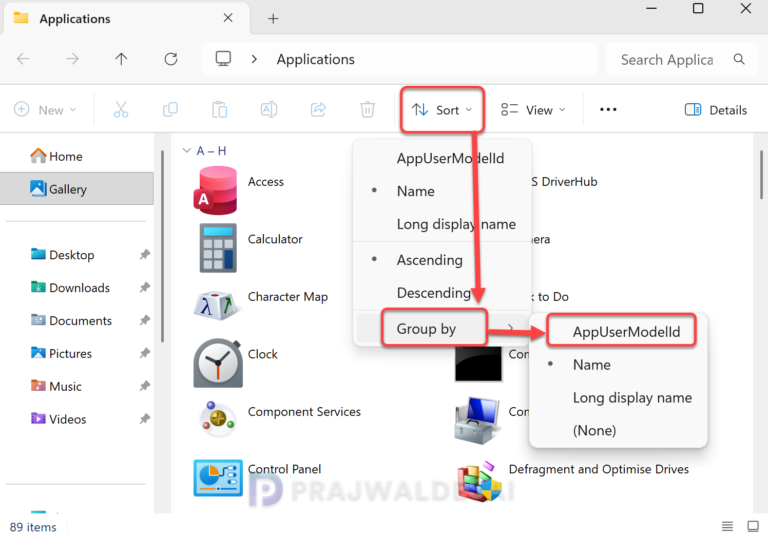Go back with the left arrow
The height and width of the screenshot is (535, 768).
pos(23,59)
